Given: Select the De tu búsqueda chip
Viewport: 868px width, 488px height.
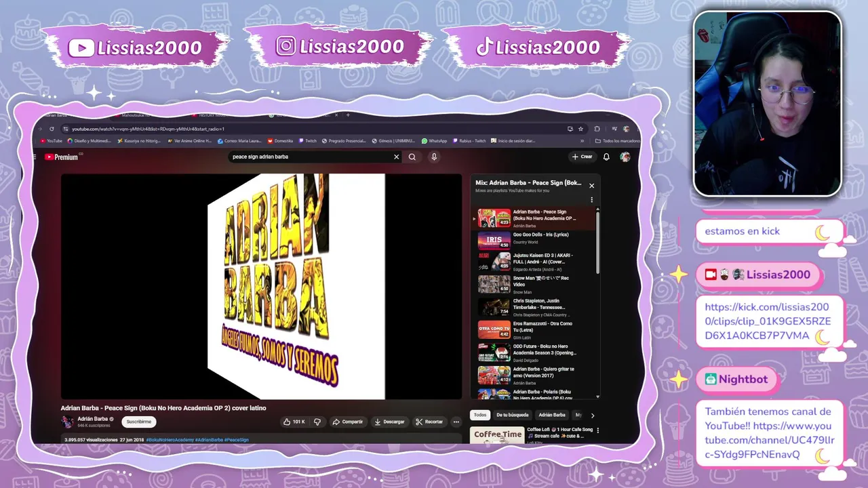Looking at the screenshot, I should tap(512, 415).
